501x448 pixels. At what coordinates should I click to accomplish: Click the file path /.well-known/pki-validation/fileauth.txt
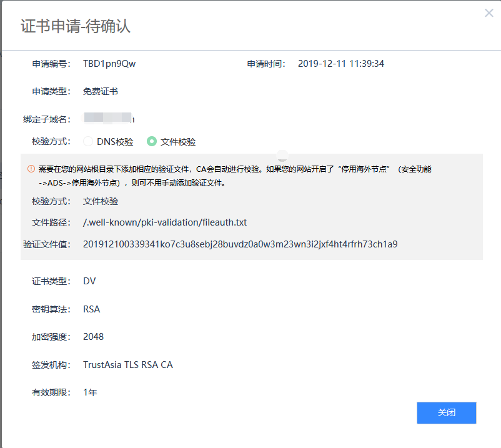pos(169,222)
